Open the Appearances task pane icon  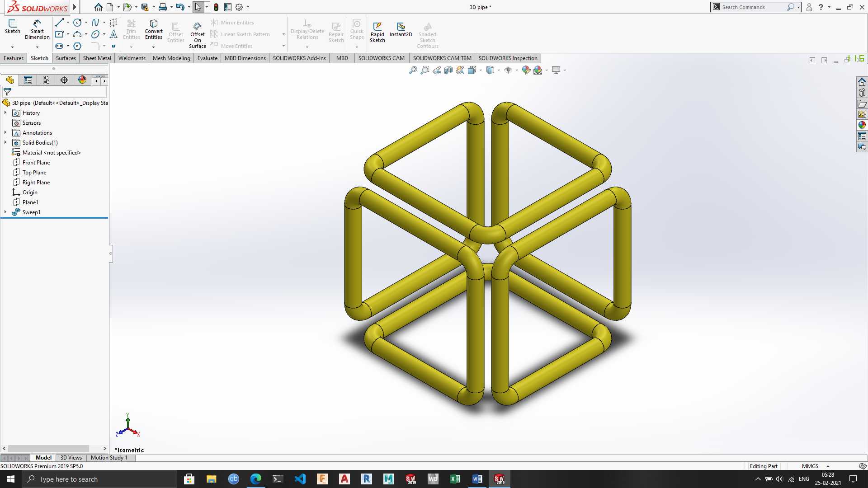[x=862, y=125]
